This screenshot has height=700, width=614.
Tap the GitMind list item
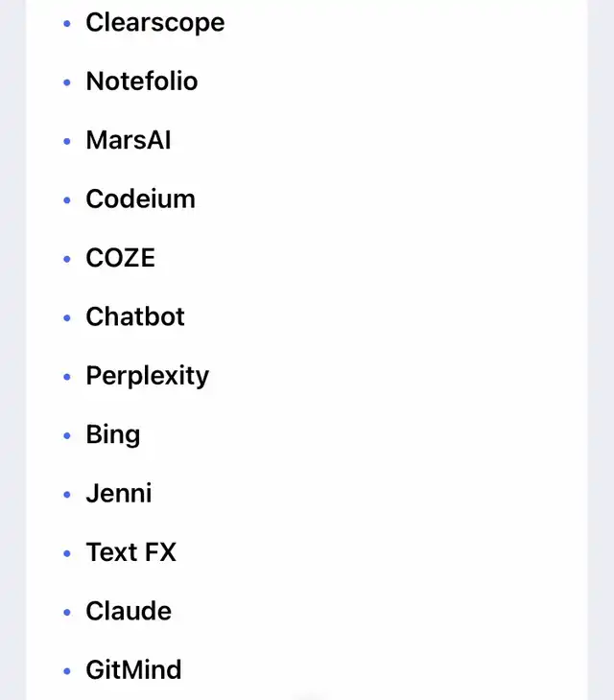coord(133,669)
